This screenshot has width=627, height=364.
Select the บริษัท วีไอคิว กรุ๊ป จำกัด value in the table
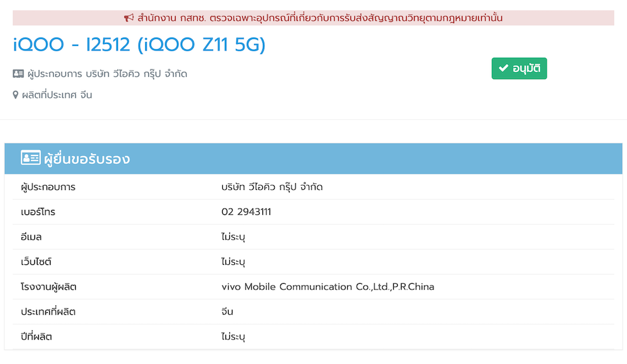coord(272,187)
